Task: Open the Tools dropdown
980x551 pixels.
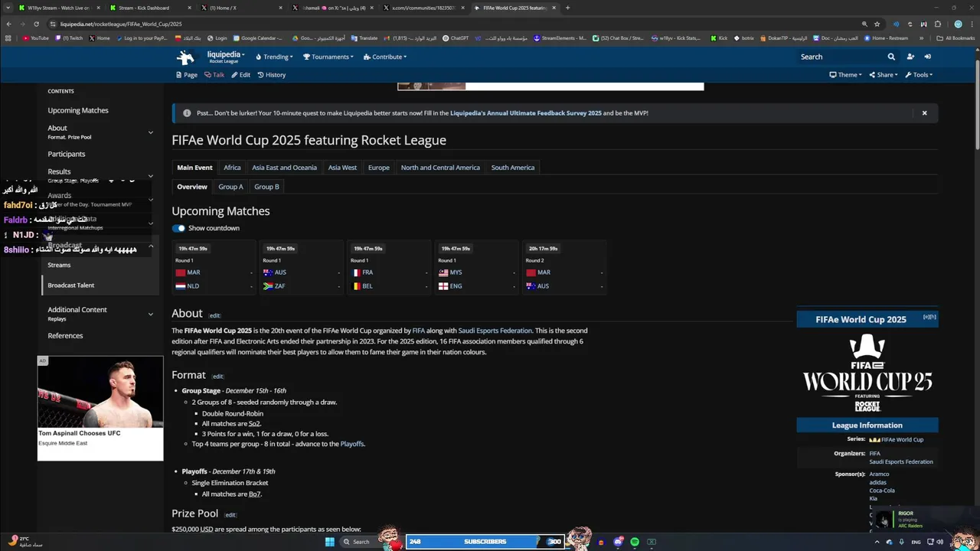Action: 919,75
